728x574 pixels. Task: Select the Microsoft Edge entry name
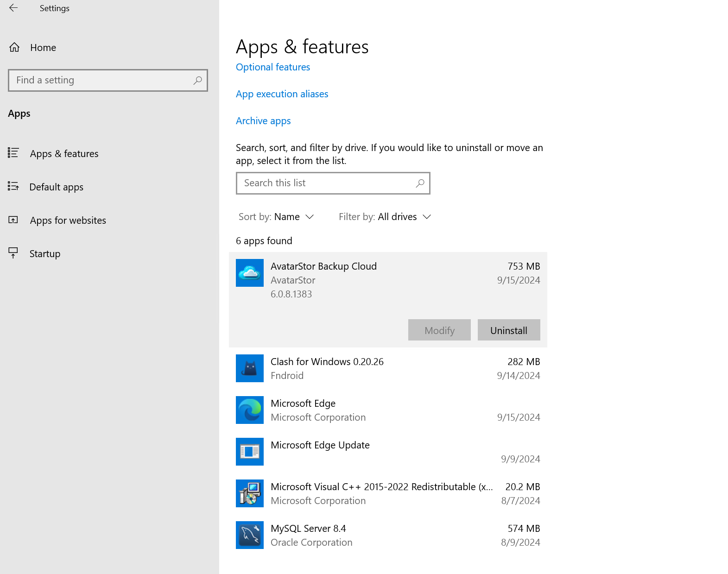303,404
